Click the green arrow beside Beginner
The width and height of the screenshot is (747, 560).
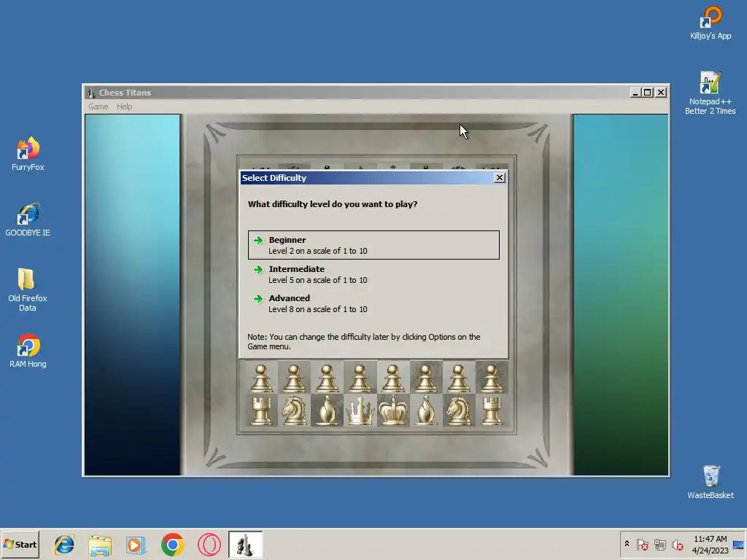point(258,240)
